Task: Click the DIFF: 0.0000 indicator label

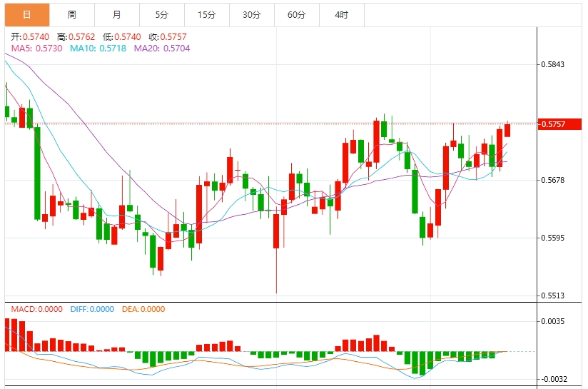Action: pos(92,309)
